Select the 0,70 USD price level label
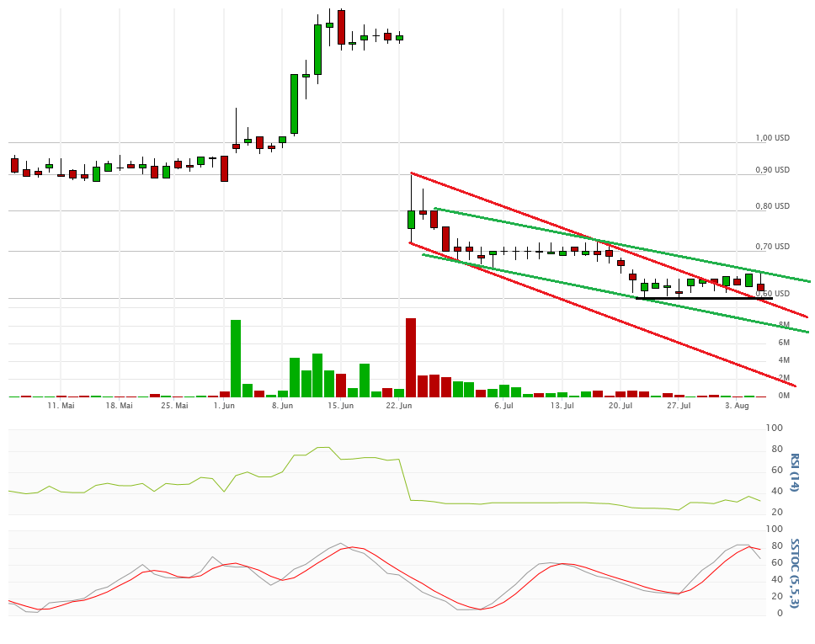The height and width of the screenshot is (644, 815). pyautogui.click(x=772, y=247)
